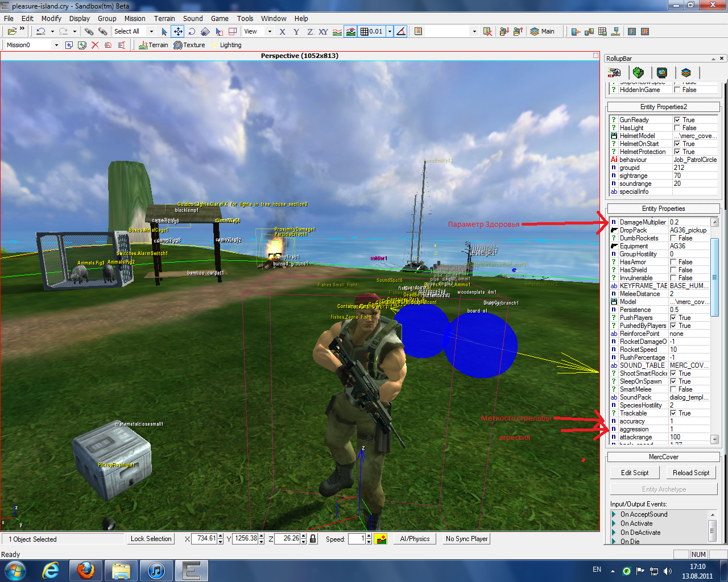Click the Redo arrow icon
This screenshot has width=728, height=582.
[63, 31]
